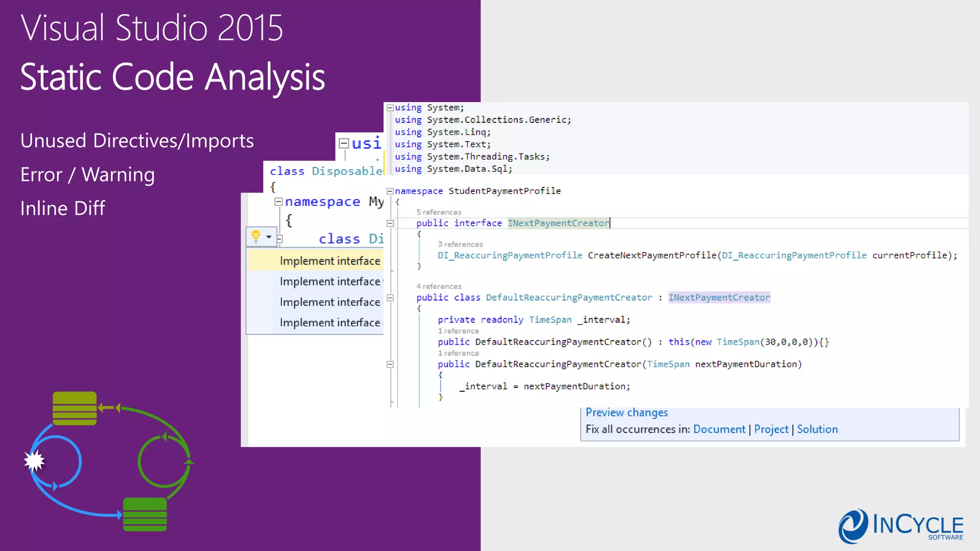Click the using System.Text; line
This screenshot has height=551, width=980.
coord(443,144)
